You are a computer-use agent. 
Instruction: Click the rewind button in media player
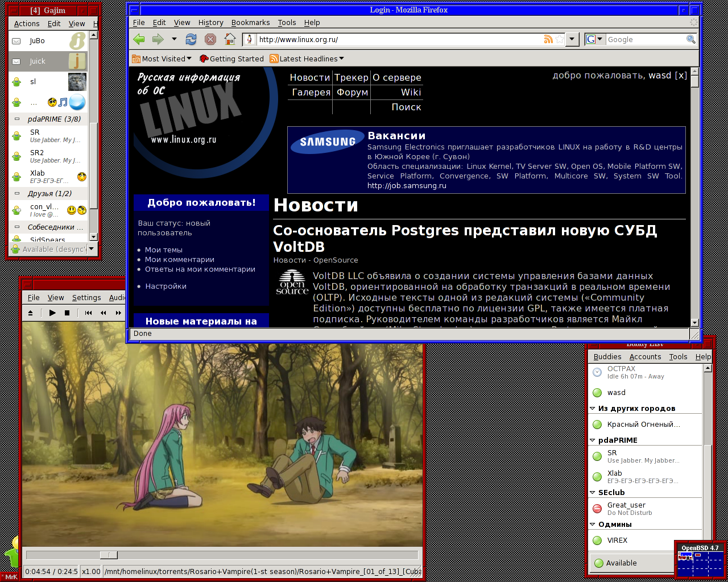click(103, 313)
